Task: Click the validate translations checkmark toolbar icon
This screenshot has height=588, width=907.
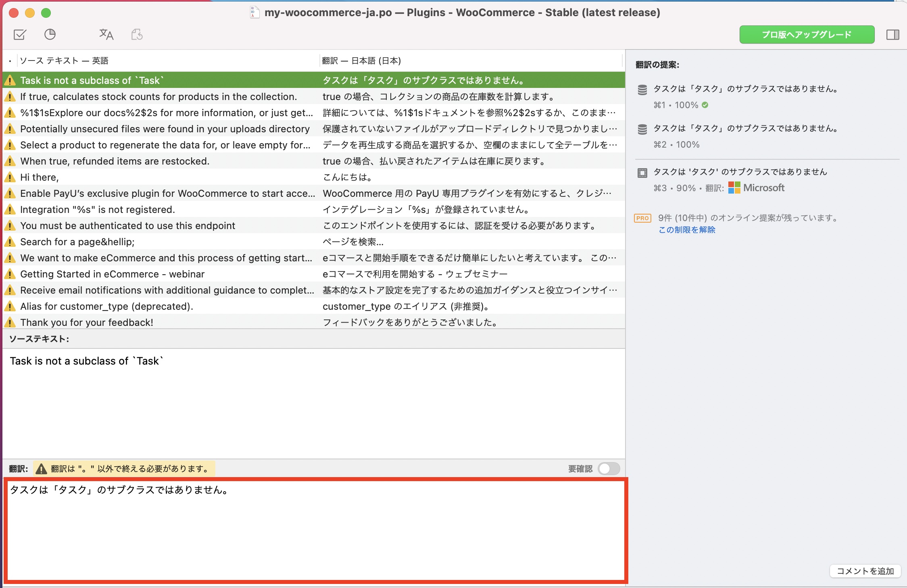Action: 20,35
